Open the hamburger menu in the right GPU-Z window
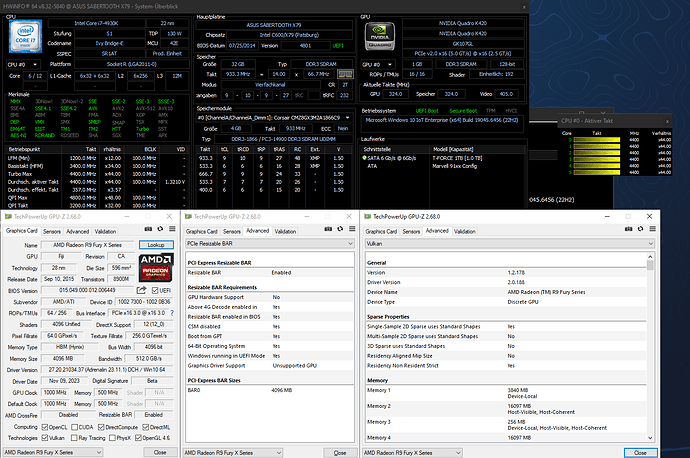 [652, 229]
